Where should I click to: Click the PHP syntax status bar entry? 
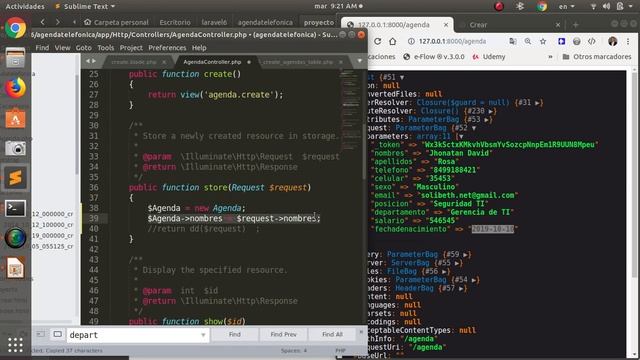pos(340,351)
